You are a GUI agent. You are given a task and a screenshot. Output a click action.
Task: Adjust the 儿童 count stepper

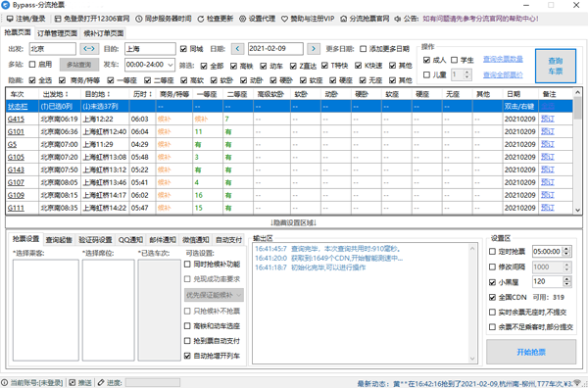coord(466,74)
